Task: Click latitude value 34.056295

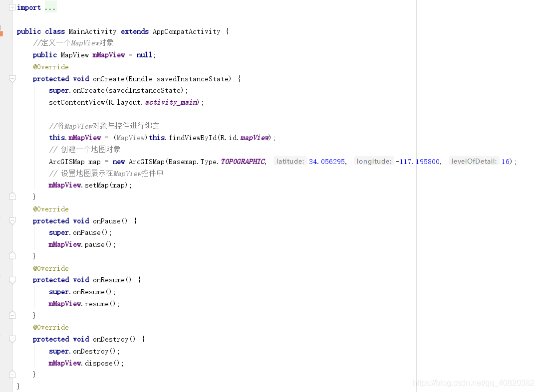Action: pyautogui.click(x=327, y=162)
